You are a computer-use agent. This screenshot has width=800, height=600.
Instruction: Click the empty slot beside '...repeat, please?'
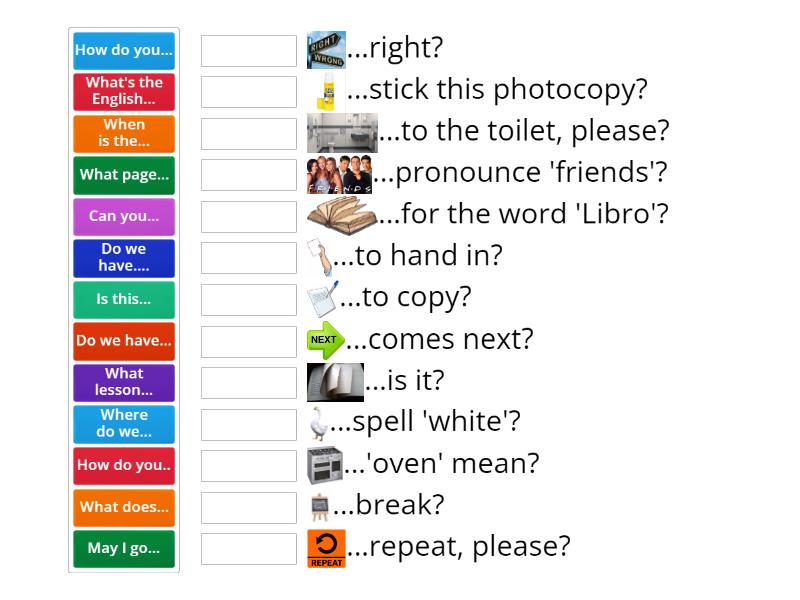click(249, 549)
